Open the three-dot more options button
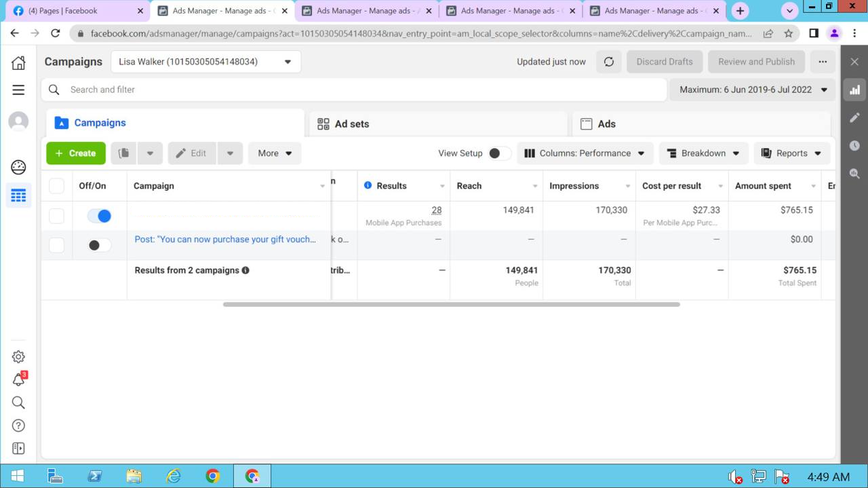The image size is (868, 488). click(823, 62)
